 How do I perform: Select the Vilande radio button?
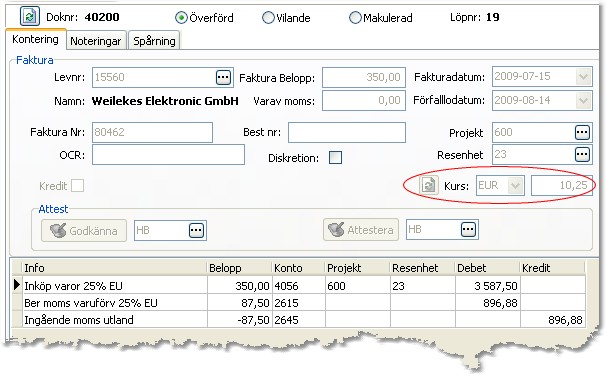click(x=268, y=18)
